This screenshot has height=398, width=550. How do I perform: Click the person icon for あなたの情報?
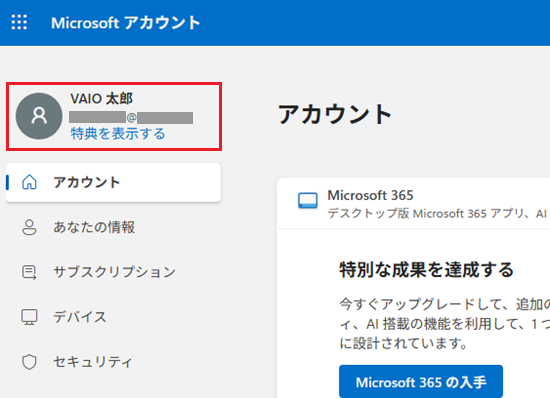(x=29, y=227)
